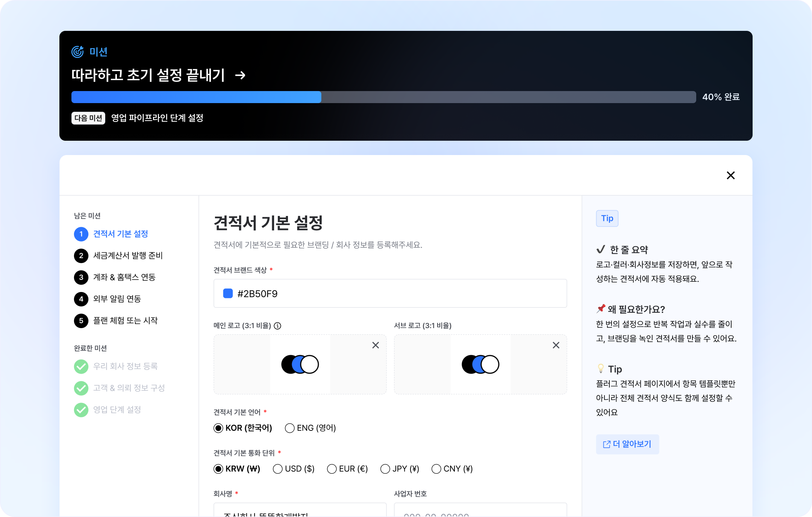Remove the sub logo image

pyautogui.click(x=556, y=345)
